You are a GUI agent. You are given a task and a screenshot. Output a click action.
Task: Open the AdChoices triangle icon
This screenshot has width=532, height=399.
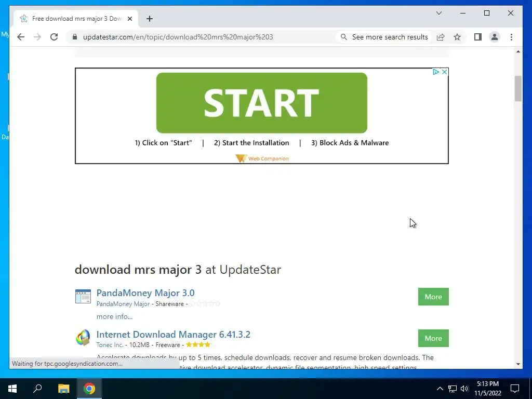436,72
